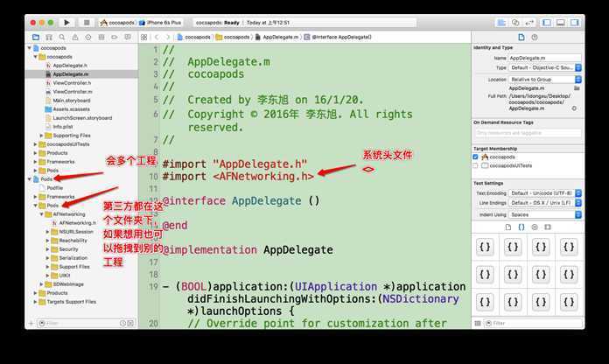This screenshot has width=609, height=364.
Task: Go back in editor history
Action: pos(157,38)
